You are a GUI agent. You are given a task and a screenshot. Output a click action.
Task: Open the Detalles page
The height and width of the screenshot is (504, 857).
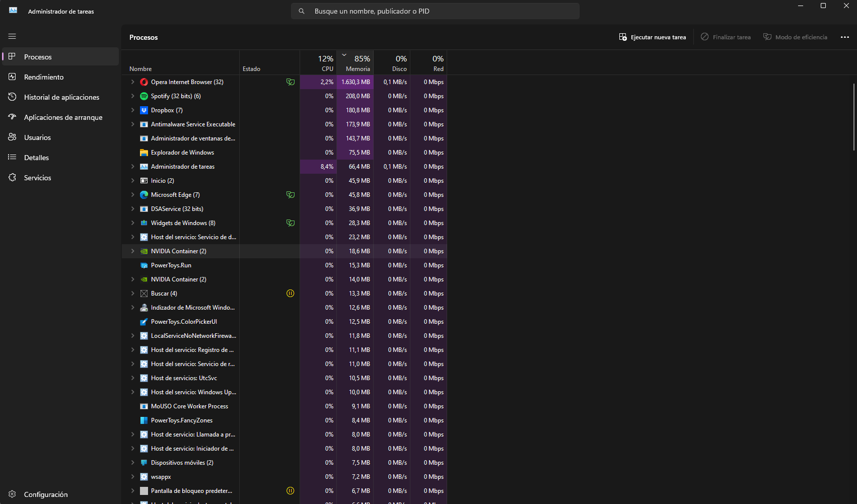60,158
